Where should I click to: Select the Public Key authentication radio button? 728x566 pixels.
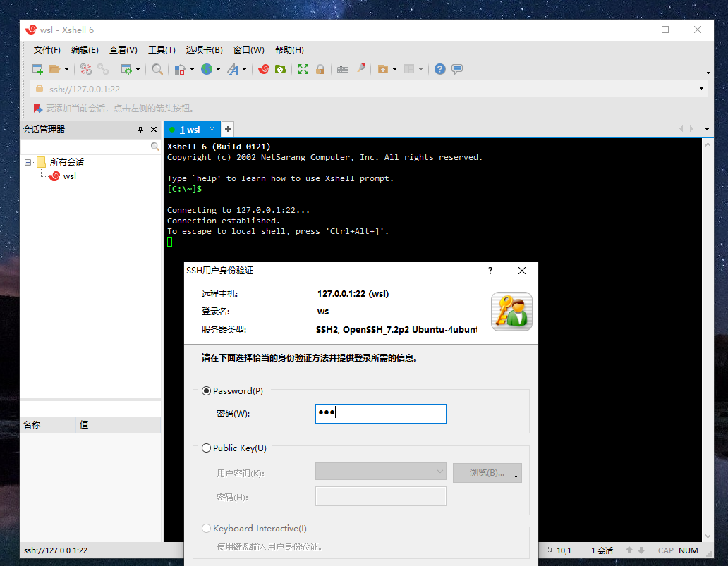pyautogui.click(x=206, y=448)
